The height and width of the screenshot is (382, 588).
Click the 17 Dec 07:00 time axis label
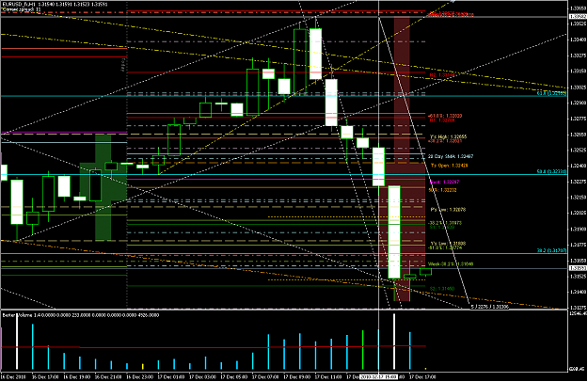coord(265,376)
